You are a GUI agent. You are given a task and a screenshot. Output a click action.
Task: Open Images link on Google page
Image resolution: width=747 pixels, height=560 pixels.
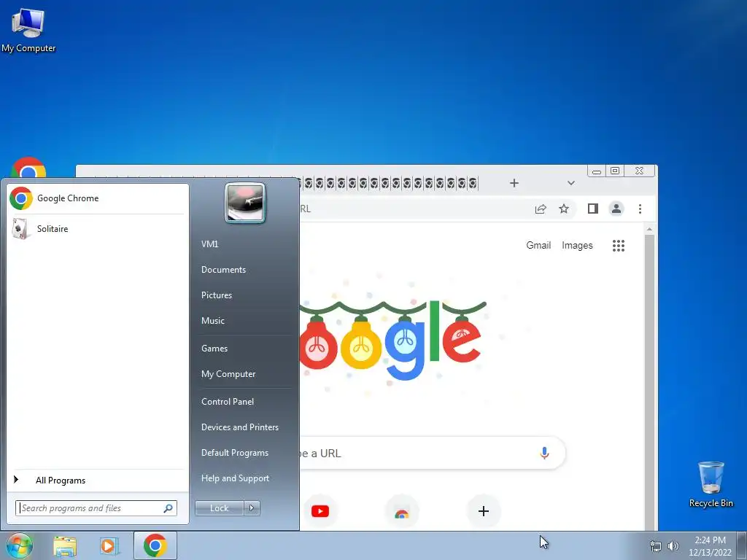point(577,245)
